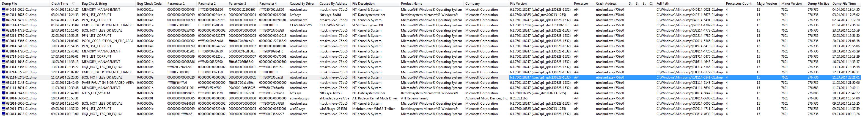Sort by the File Version header
Viewport: 868px width, 117px height.
coord(540,3)
